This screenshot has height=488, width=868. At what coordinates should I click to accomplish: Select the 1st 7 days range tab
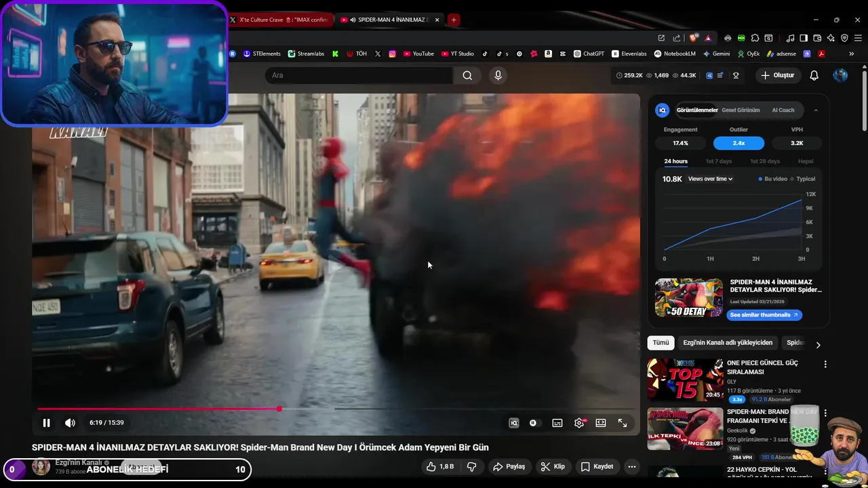pos(719,161)
